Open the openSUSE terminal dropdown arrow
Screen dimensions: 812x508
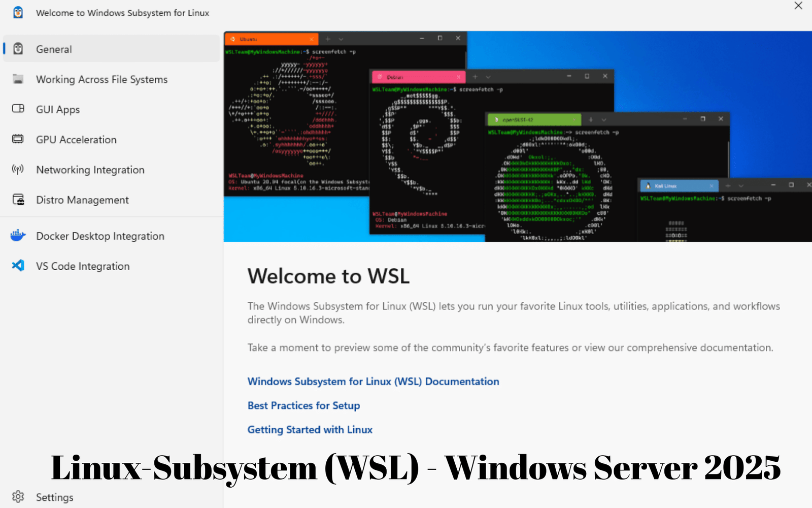(604, 119)
